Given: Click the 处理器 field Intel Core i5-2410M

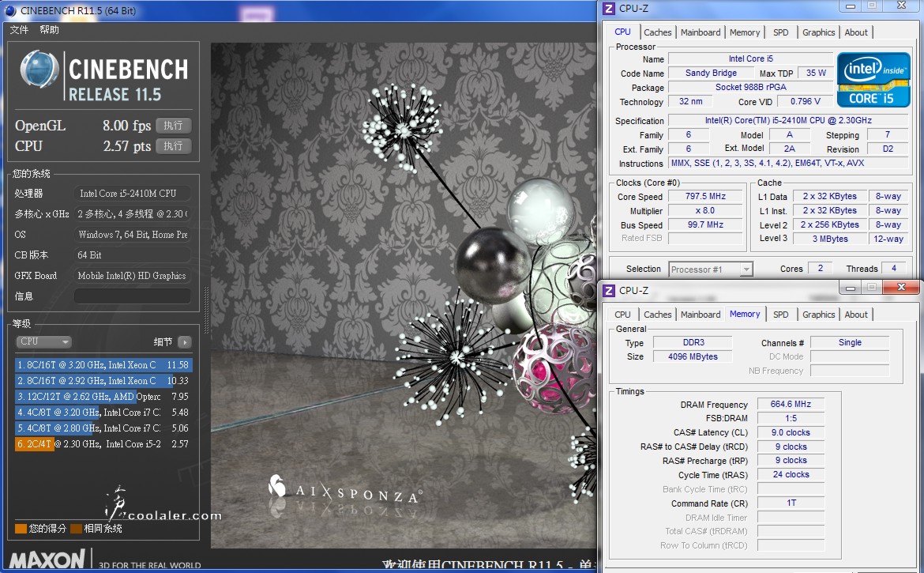Looking at the screenshot, I should pos(133,194).
